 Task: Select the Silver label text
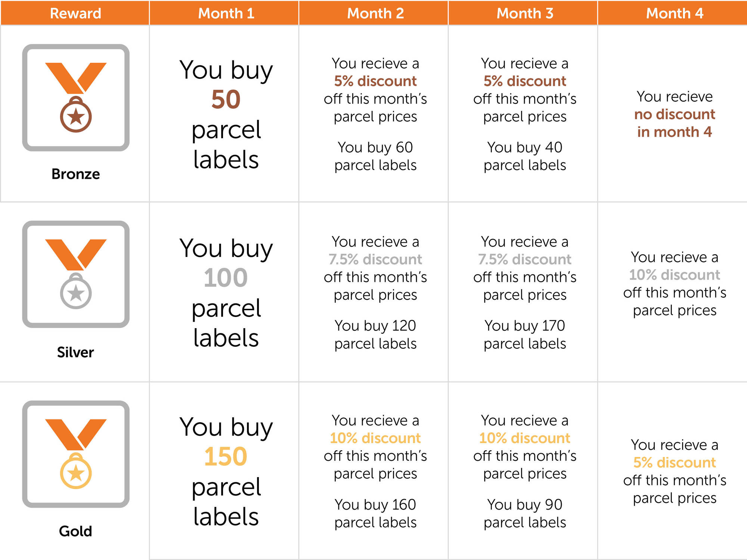tap(75, 352)
